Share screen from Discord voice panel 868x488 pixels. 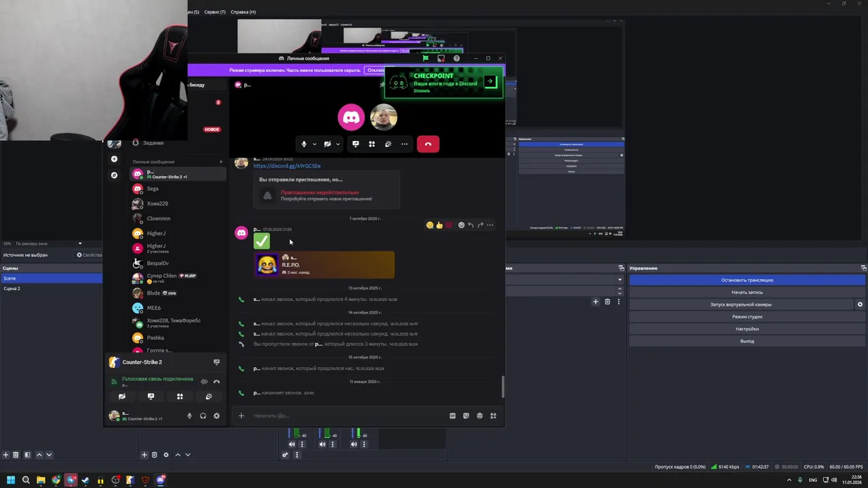(151, 396)
